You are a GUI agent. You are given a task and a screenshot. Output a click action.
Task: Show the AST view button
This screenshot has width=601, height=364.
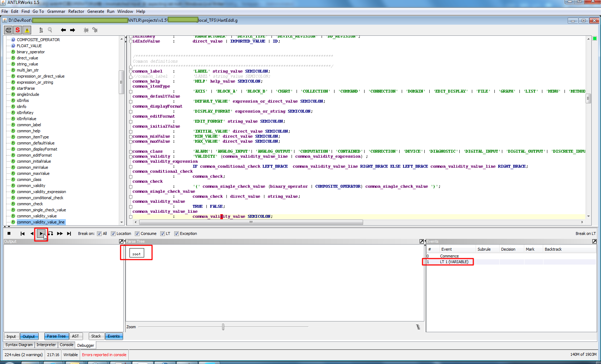tap(75, 336)
